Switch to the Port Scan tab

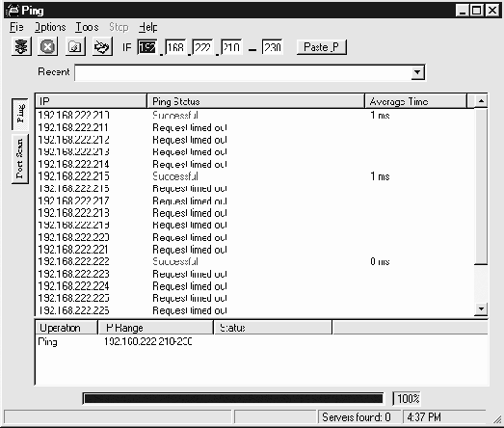(x=20, y=159)
